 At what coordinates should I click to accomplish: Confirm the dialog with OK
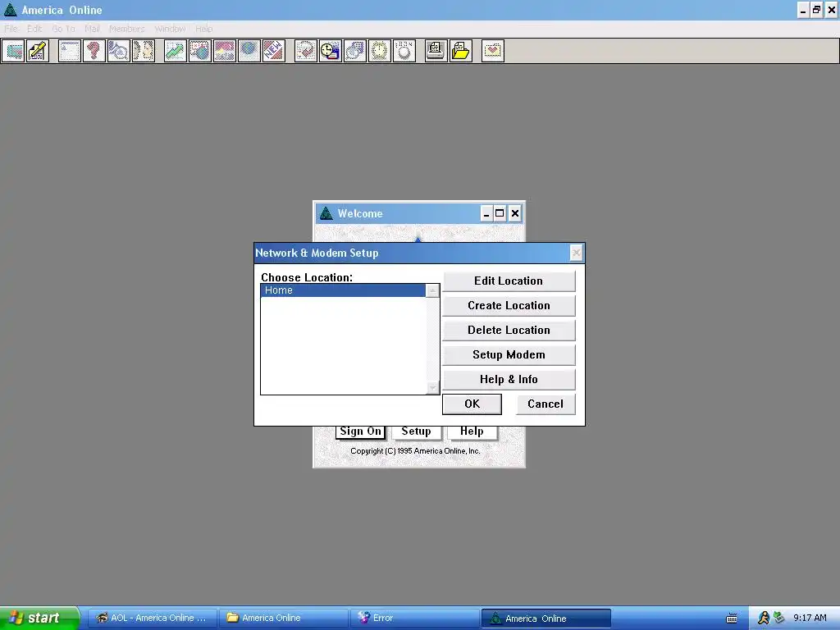coord(472,404)
